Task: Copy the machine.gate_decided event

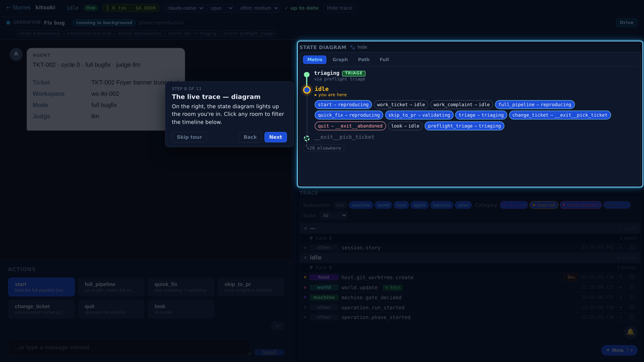Action: click(x=632, y=297)
